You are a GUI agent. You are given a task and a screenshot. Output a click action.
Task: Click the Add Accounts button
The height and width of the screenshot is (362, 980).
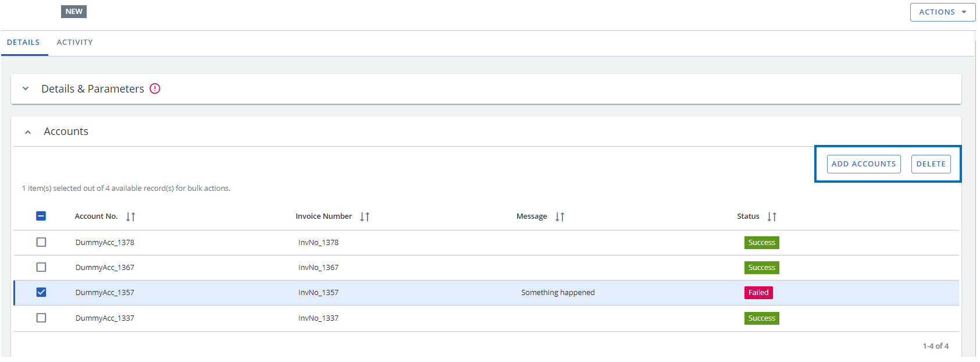(x=864, y=164)
